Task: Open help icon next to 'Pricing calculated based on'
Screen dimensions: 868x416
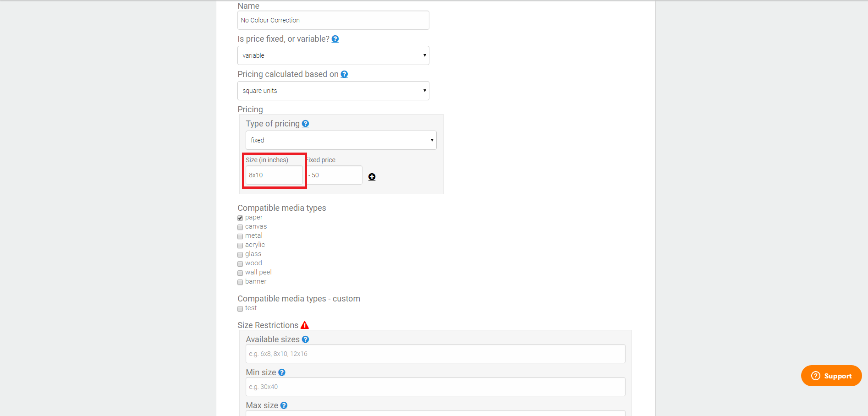Action: tap(344, 74)
